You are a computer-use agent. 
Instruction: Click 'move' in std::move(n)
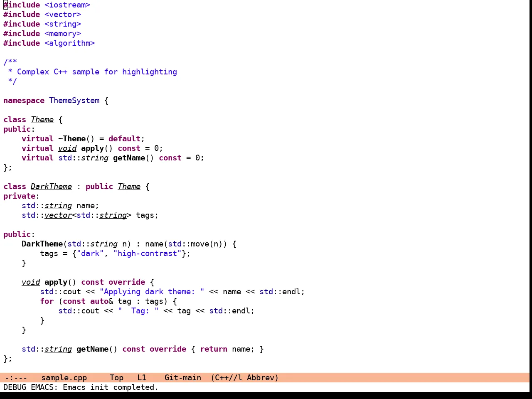tap(200, 244)
